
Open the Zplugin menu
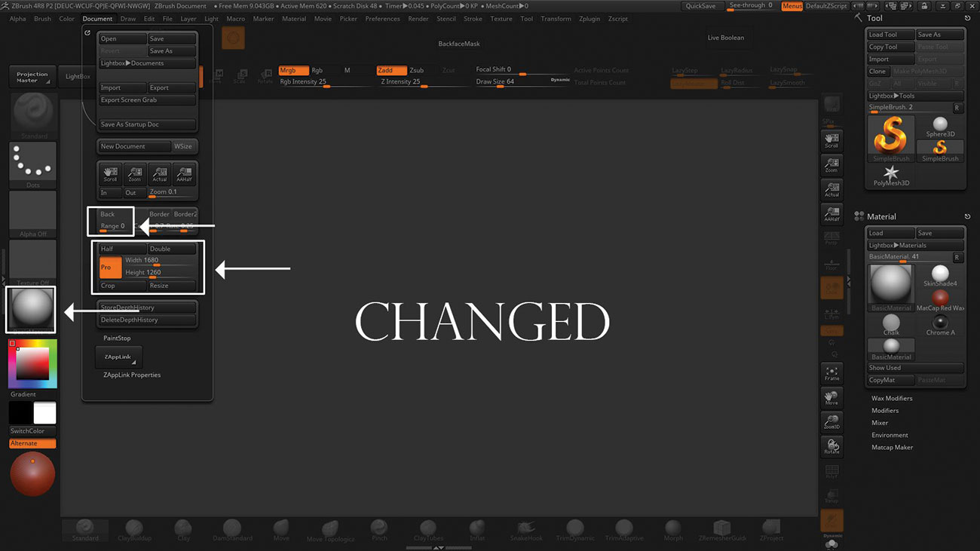(590, 19)
